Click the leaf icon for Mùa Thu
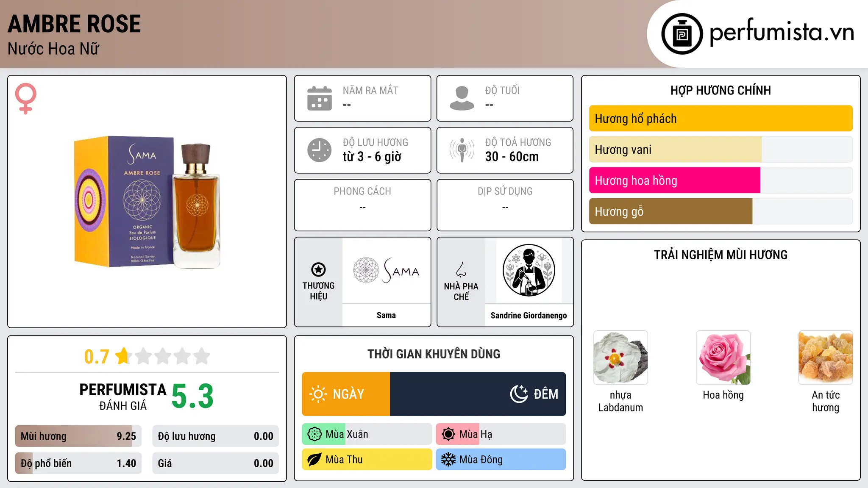Screen dimensions: 868x488 (x=314, y=460)
